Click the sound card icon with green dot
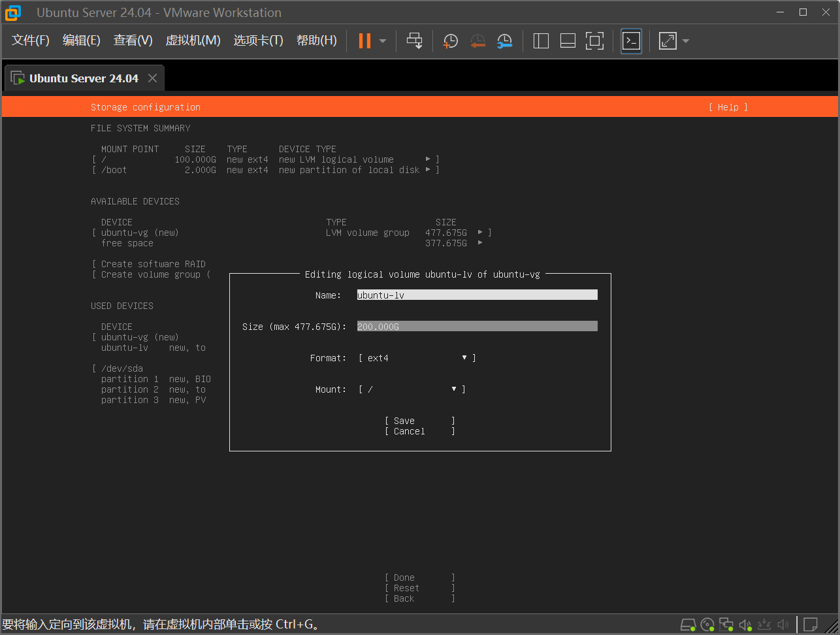840x635 pixels. point(745,625)
